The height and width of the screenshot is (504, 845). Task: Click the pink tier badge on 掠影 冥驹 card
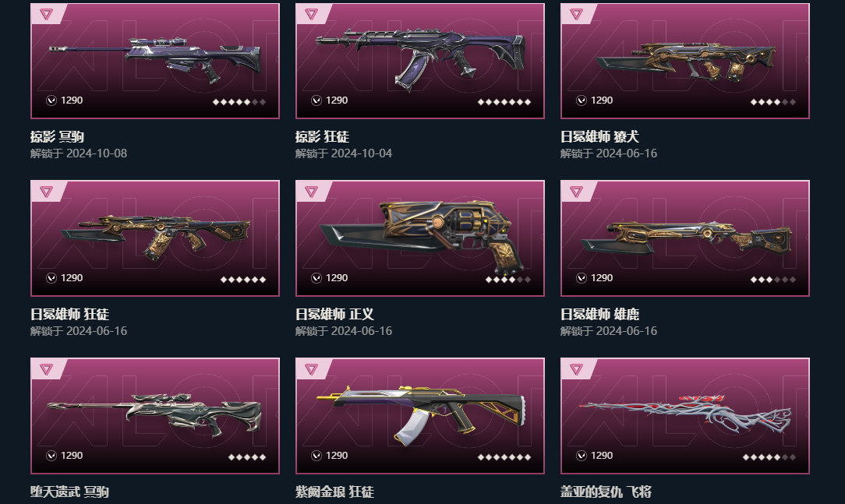pyautogui.click(x=46, y=14)
